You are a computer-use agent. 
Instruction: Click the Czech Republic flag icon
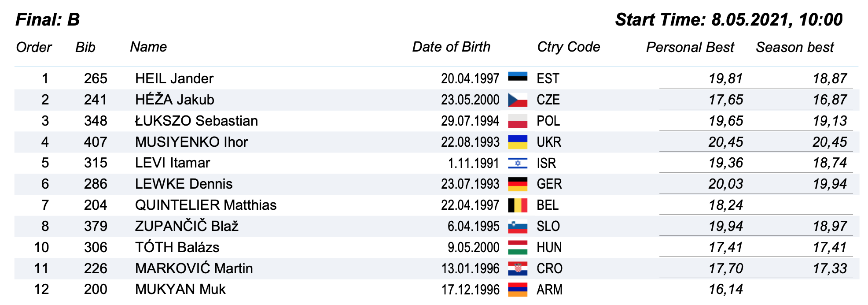pyautogui.click(x=518, y=100)
